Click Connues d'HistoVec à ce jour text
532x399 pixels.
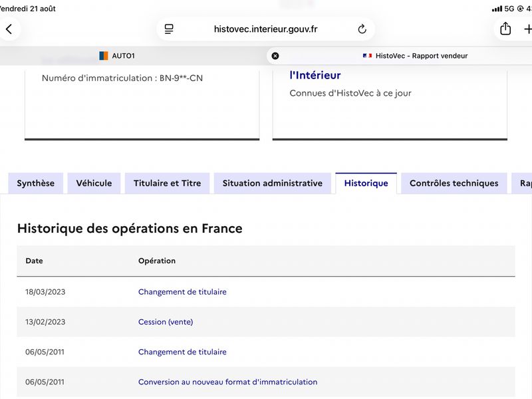(x=350, y=93)
